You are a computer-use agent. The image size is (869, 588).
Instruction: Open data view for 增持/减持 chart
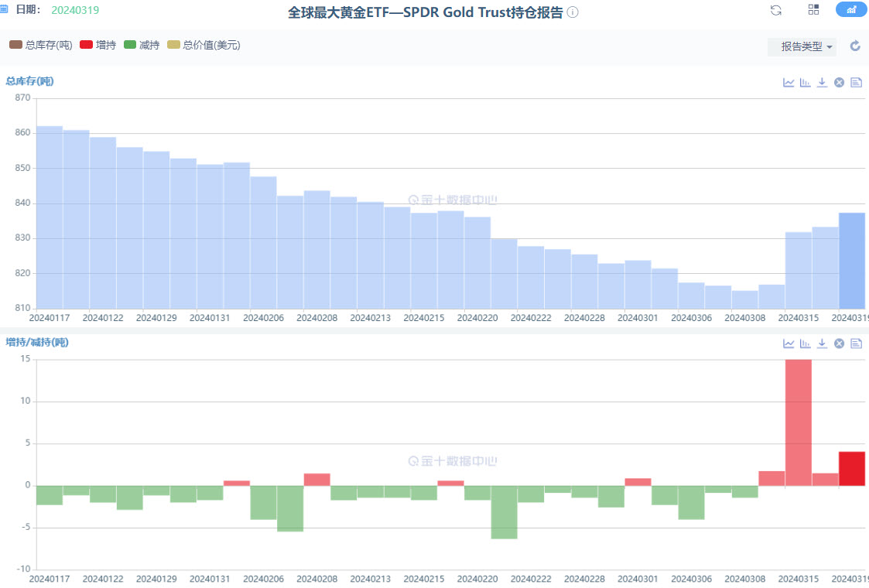click(856, 344)
